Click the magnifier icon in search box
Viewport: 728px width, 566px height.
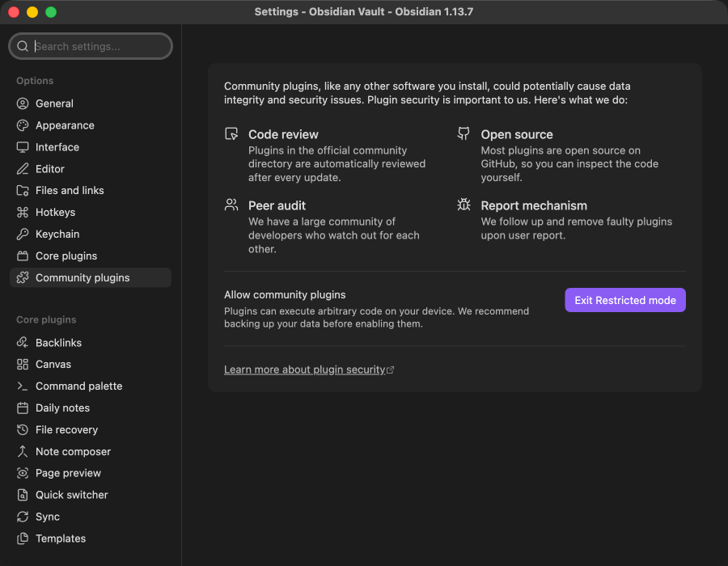click(x=23, y=46)
